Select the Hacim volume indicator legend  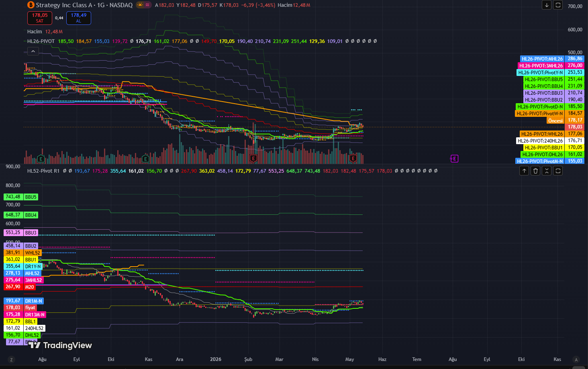tap(35, 32)
